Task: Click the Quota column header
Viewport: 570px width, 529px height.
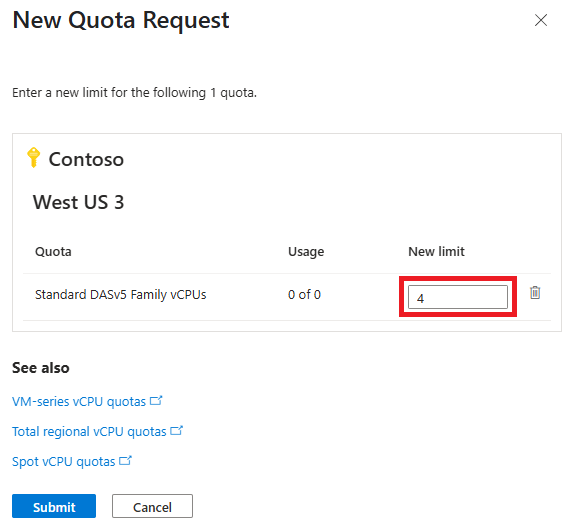Action: tap(53, 252)
